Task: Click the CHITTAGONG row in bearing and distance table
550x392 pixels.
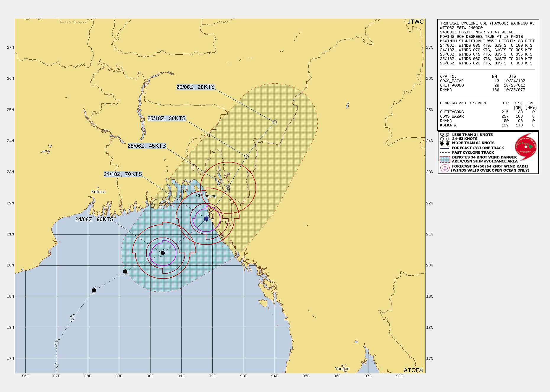Action: tap(487, 112)
